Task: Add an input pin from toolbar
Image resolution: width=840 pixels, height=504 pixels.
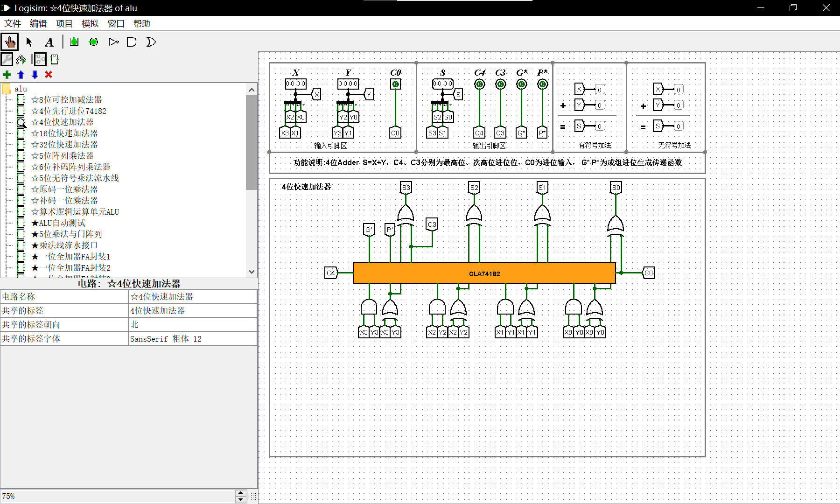Action: tap(74, 42)
